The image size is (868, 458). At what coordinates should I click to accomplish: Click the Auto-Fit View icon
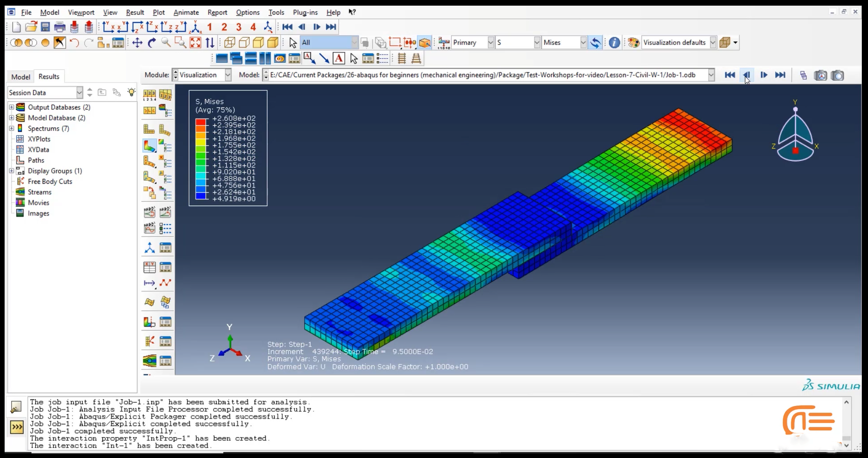195,43
